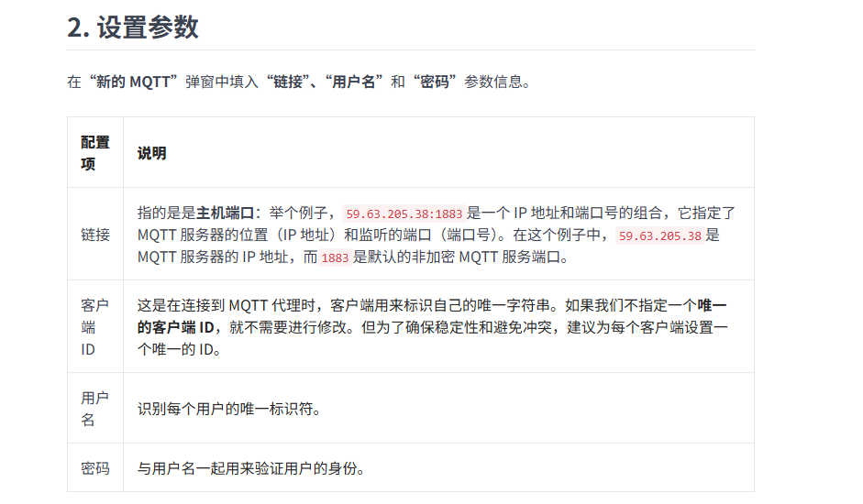Click the "说明" table header cell
This screenshot has width=863, height=504.
click(x=438, y=153)
